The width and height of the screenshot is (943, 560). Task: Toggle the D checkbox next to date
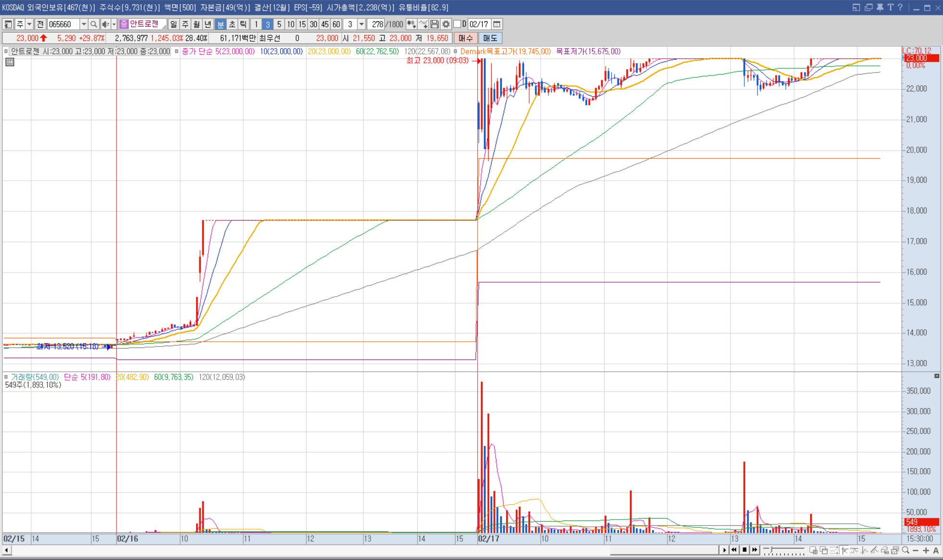pyautogui.click(x=457, y=24)
